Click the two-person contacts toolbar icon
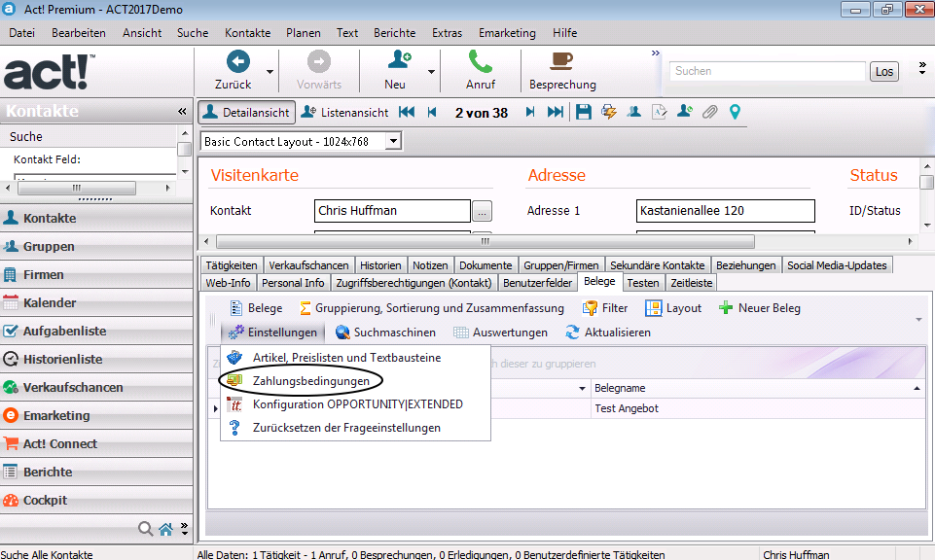The width and height of the screenshot is (935, 560). [633, 112]
